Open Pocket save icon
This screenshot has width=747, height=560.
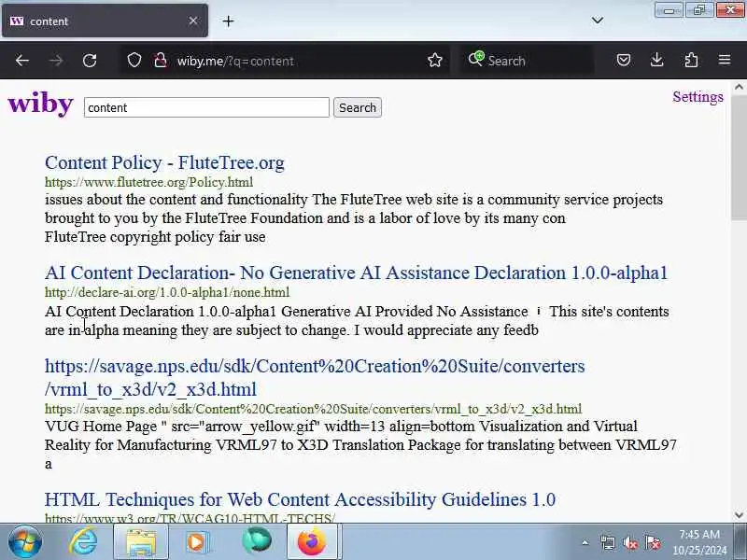point(624,61)
